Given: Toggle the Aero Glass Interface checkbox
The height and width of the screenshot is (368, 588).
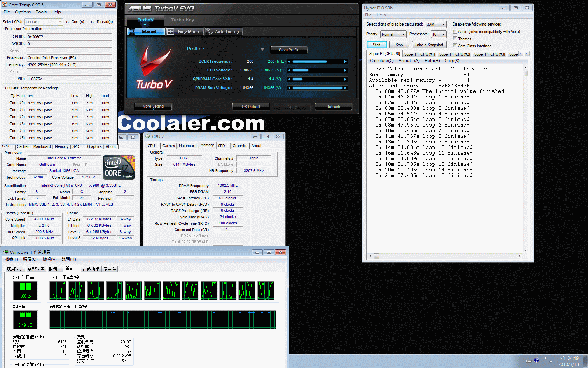Looking at the screenshot, I should [455, 46].
